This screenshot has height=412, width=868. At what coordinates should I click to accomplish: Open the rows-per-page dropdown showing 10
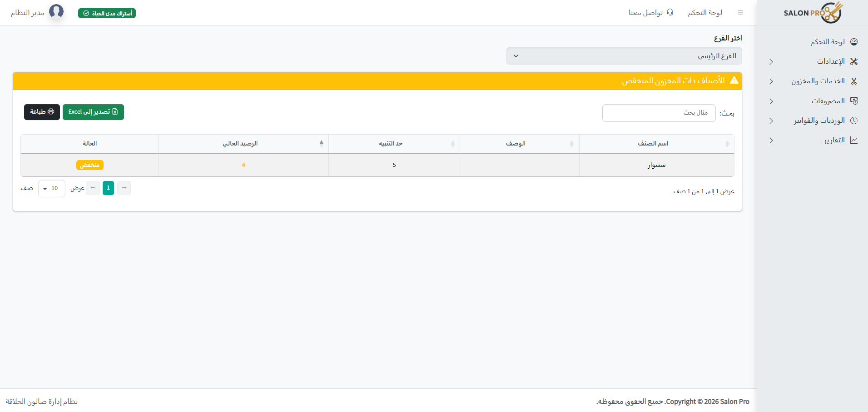pos(51,188)
